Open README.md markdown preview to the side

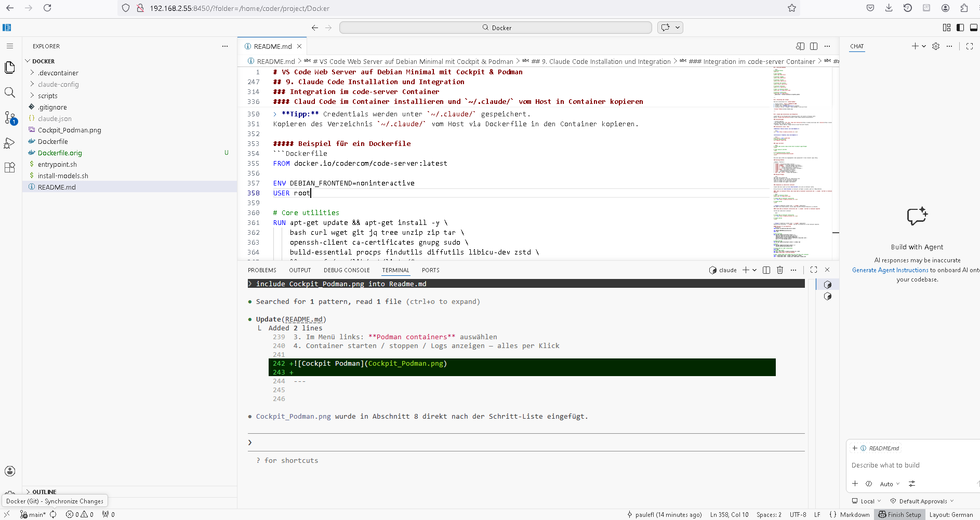[800, 46]
